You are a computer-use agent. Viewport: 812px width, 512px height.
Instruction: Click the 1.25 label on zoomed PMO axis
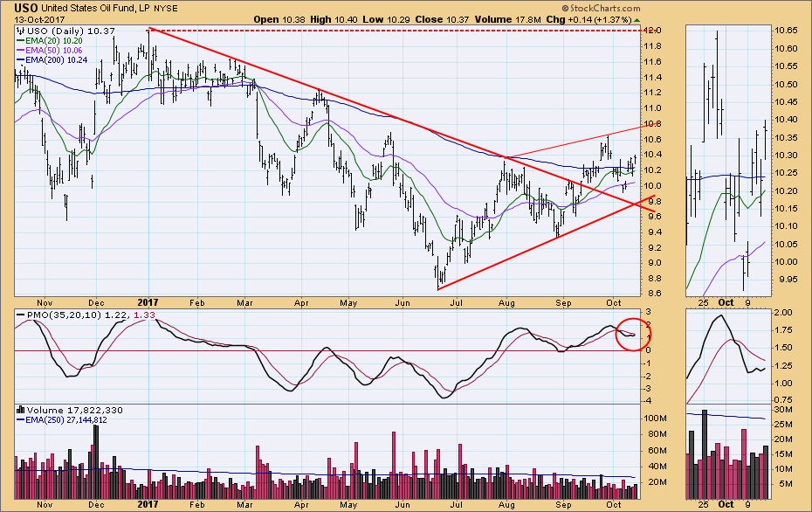[783, 366]
